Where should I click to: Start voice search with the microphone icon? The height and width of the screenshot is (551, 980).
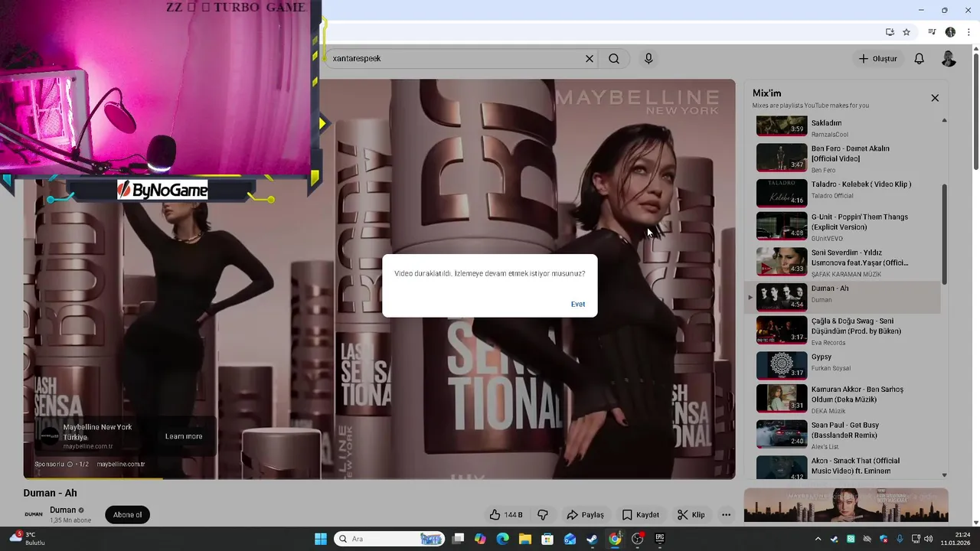(648, 58)
